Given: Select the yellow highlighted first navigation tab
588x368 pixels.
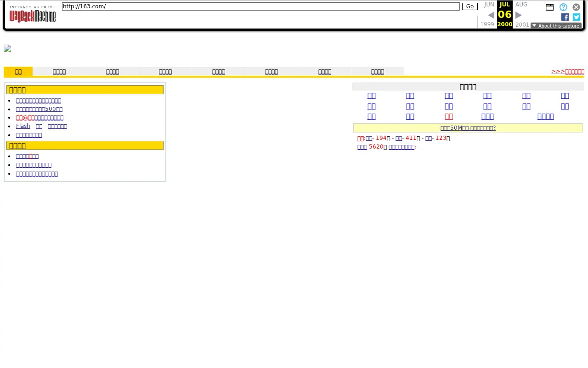Looking at the screenshot, I should point(18,71).
